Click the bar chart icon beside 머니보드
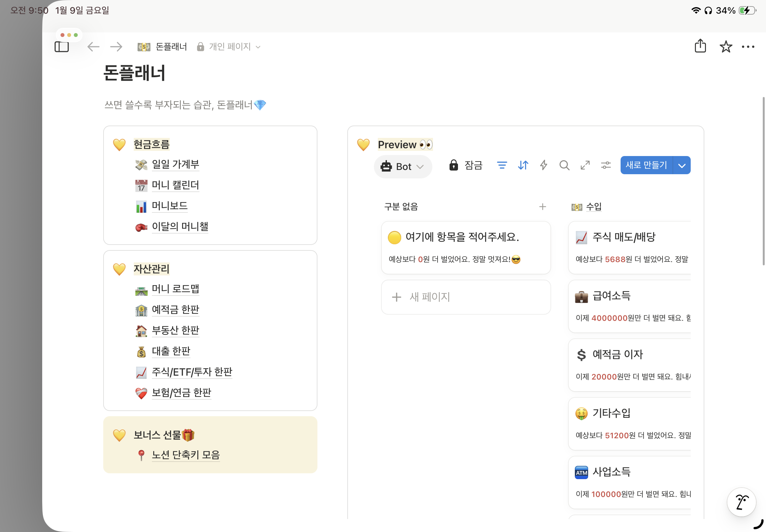766x532 pixels. click(x=142, y=206)
